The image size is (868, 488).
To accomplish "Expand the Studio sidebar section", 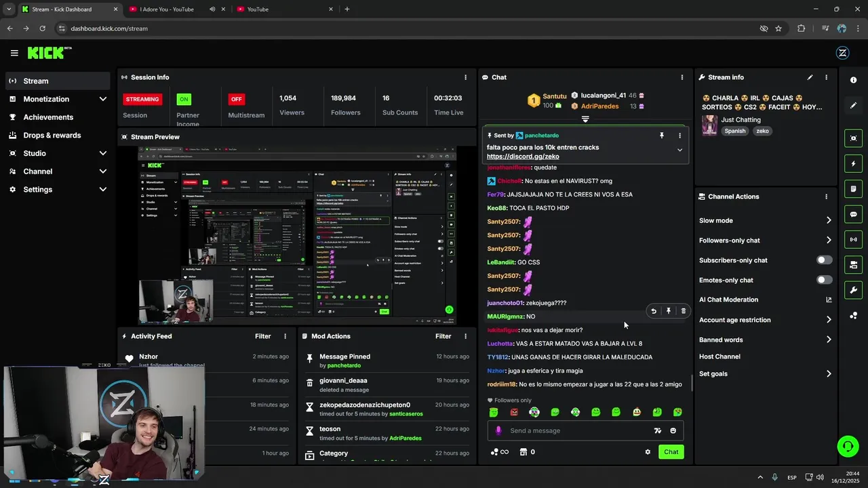I will coord(103,153).
